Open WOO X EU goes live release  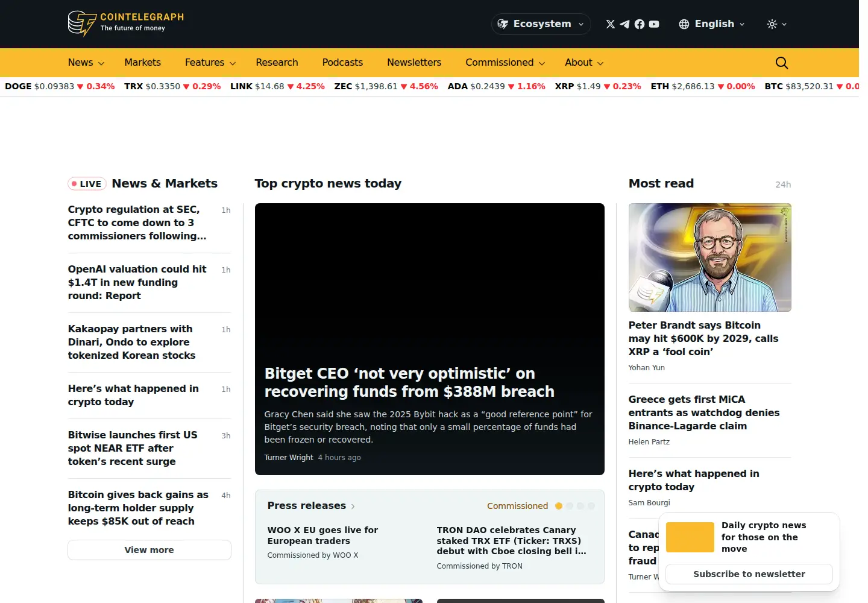click(322, 535)
